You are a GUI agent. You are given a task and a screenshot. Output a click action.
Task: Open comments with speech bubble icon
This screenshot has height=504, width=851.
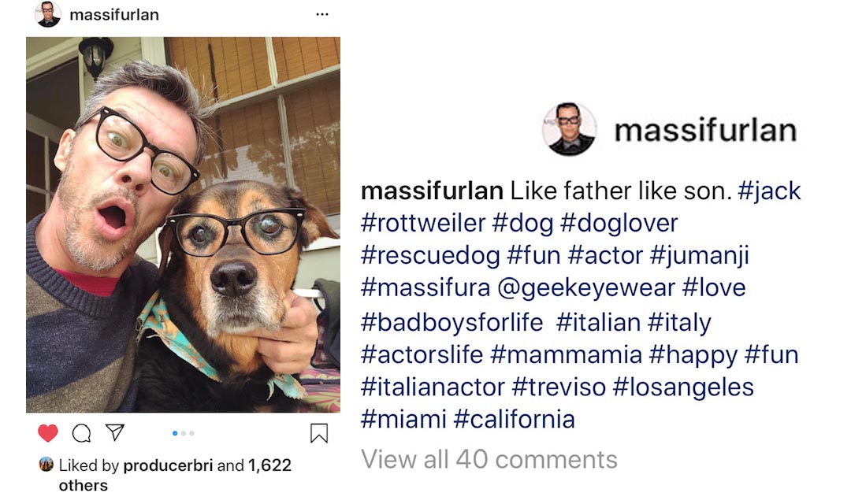(81, 433)
